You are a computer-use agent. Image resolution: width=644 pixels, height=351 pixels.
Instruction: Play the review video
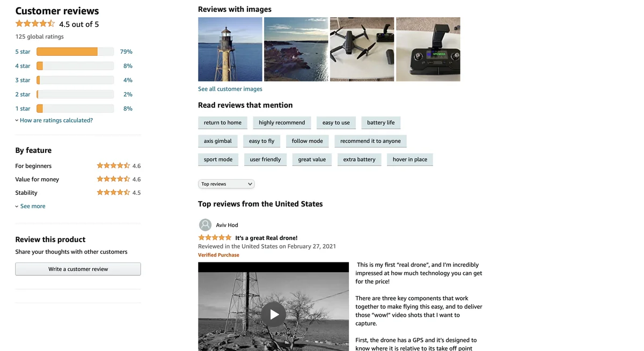(274, 315)
